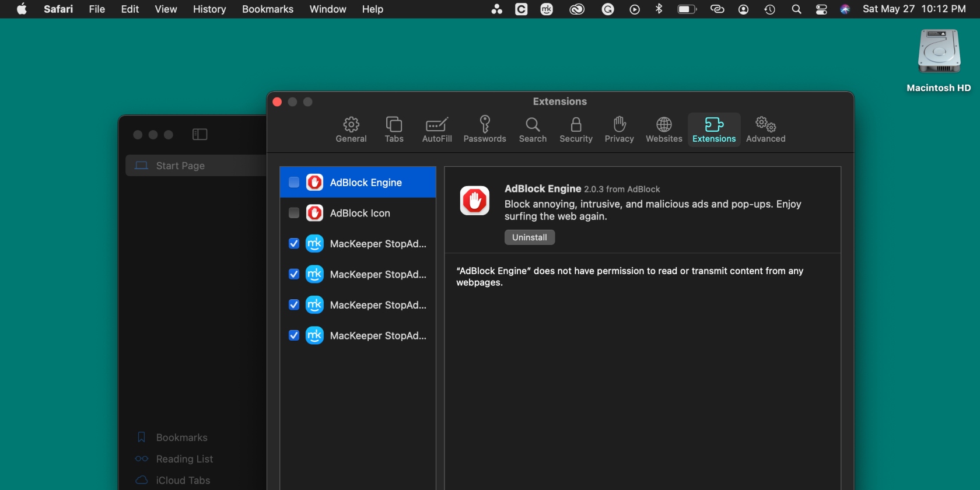Uncheck the second MacKeeper StopAd extension

coord(294,274)
